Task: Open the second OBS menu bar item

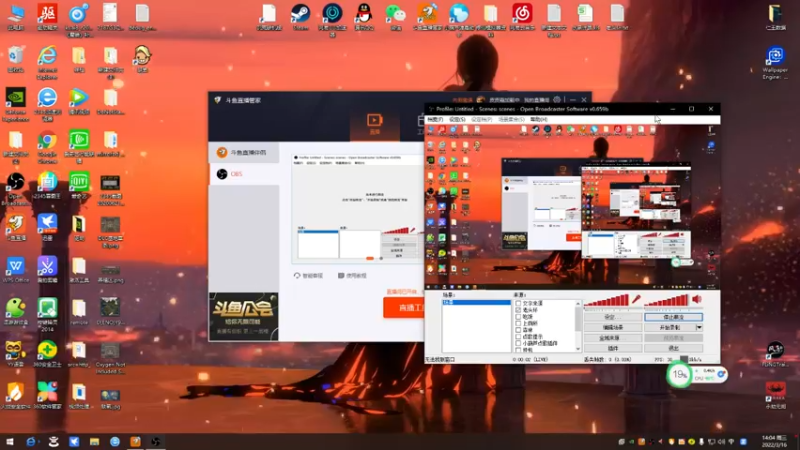Action: [457, 119]
